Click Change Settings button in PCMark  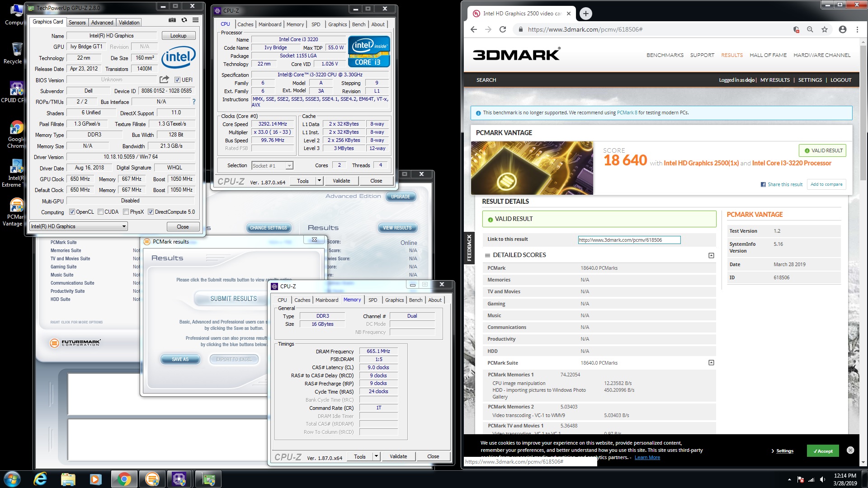[x=269, y=228]
